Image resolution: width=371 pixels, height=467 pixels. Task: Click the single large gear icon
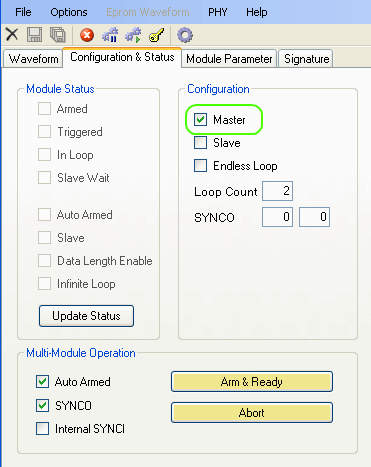(x=185, y=35)
